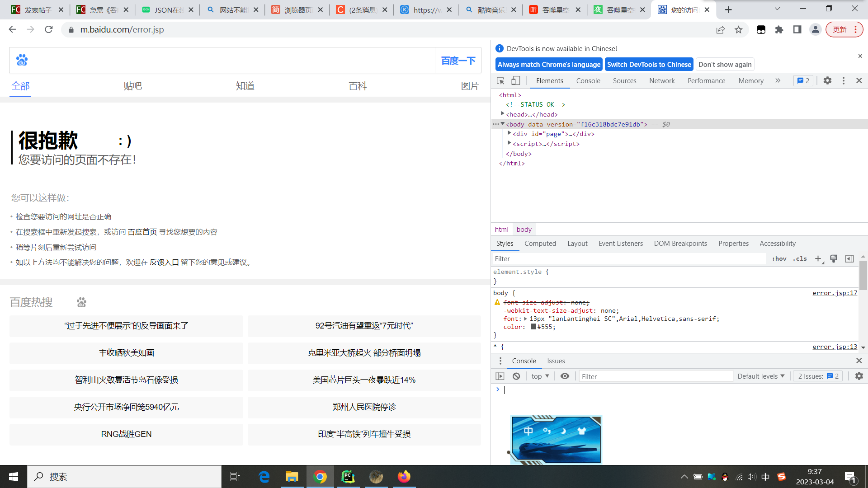Open the 百度首页 link
This screenshot has width=868, height=488.
tap(142, 232)
